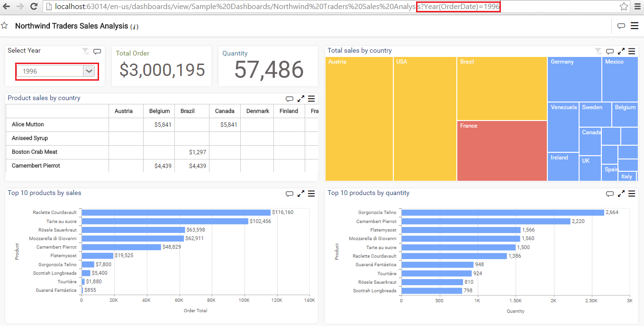Click the Total Order value $3,000,195

click(162, 70)
